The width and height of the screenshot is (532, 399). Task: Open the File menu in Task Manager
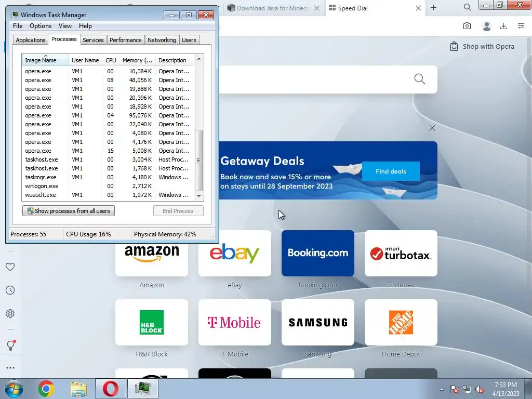tap(18, 26)
